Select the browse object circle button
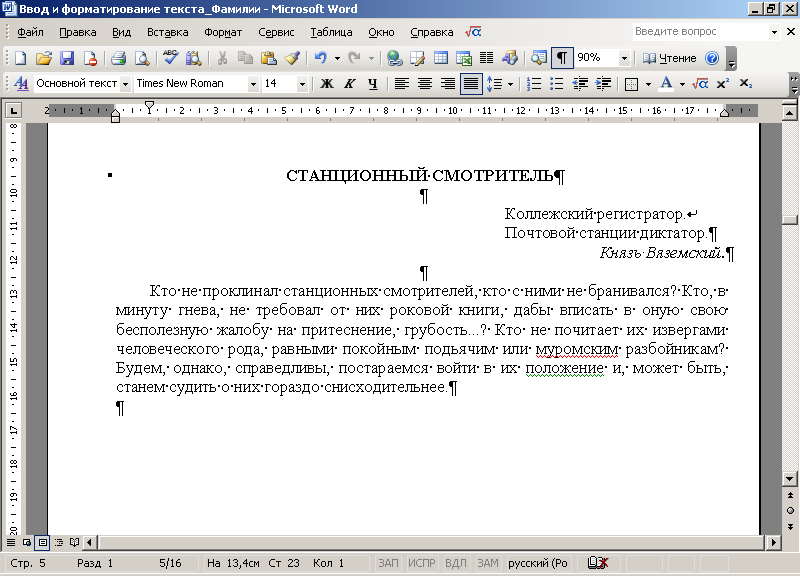Screen dimensions: 800x576 coord(790,510)
